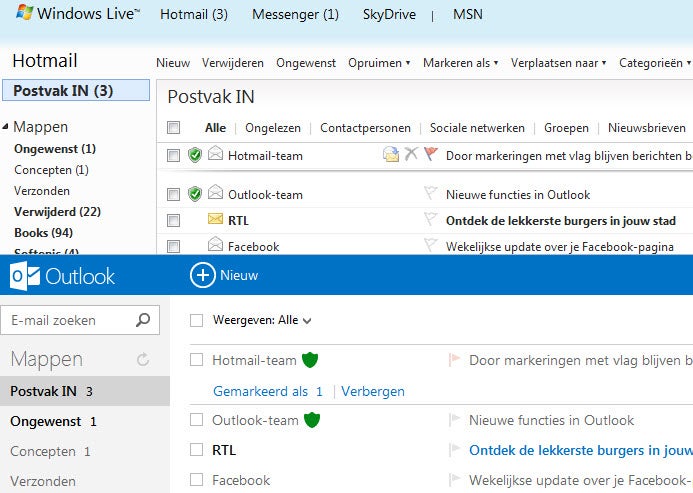Click the Verbergen link
This screenshot has height=493, width=693.
point(373,391)
